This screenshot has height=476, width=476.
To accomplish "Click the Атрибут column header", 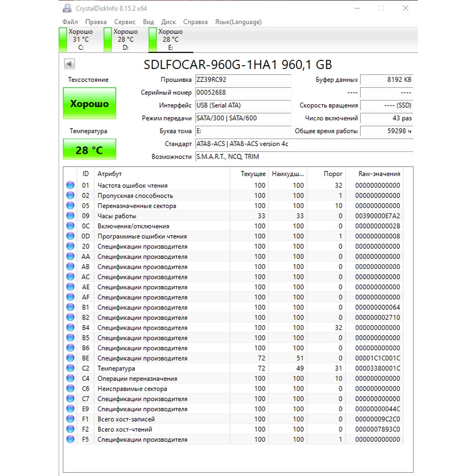I will (162, 174).
